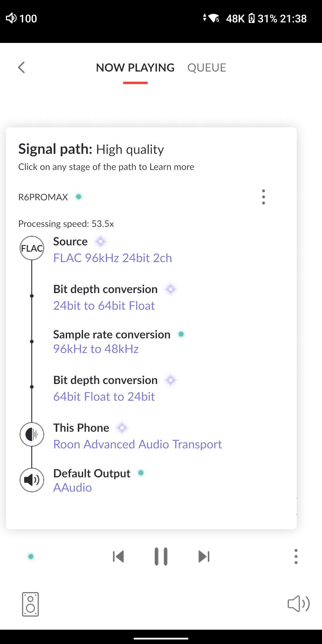Open the FLAC 96kHz 24bit 2ch link
Image resolution: width=322 pixels, height=644 pixels.
click(112, 258)
